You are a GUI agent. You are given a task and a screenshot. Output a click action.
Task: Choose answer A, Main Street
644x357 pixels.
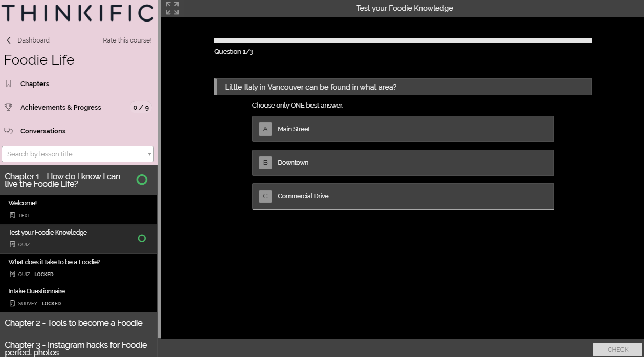(403, 129)
